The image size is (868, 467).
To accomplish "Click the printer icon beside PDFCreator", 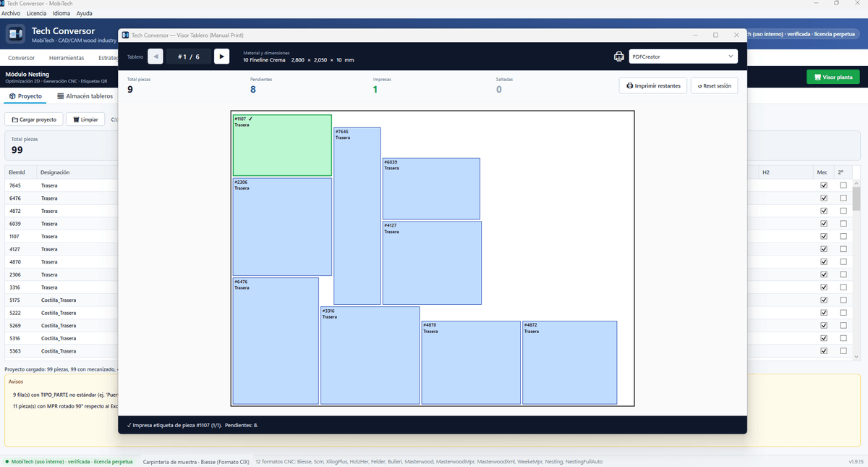I will click(619, 56).
